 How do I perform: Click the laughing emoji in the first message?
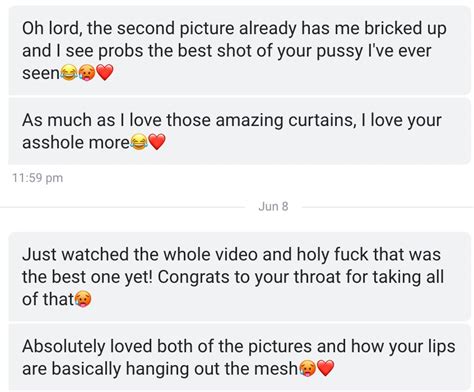point(69,73)
